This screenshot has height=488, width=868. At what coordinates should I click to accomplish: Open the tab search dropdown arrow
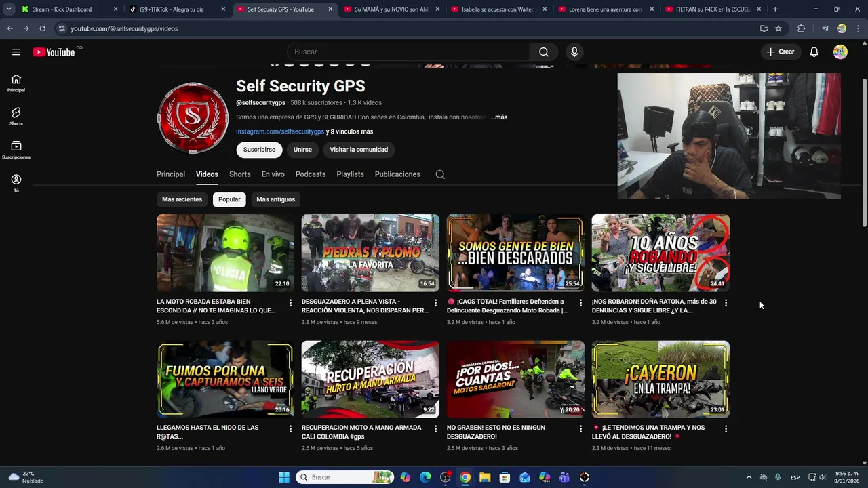pyautogui.click(x=9, y=9)
